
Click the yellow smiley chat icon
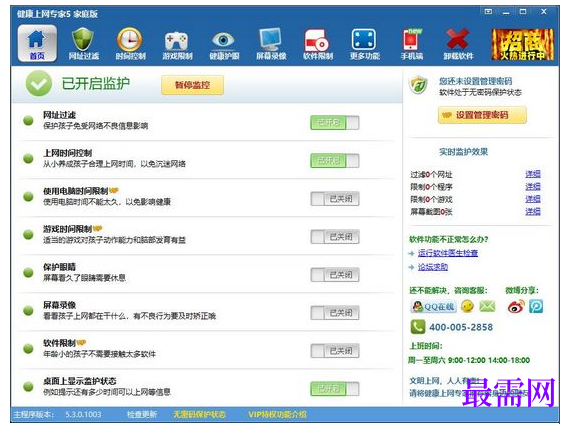(x=467, y=306)
